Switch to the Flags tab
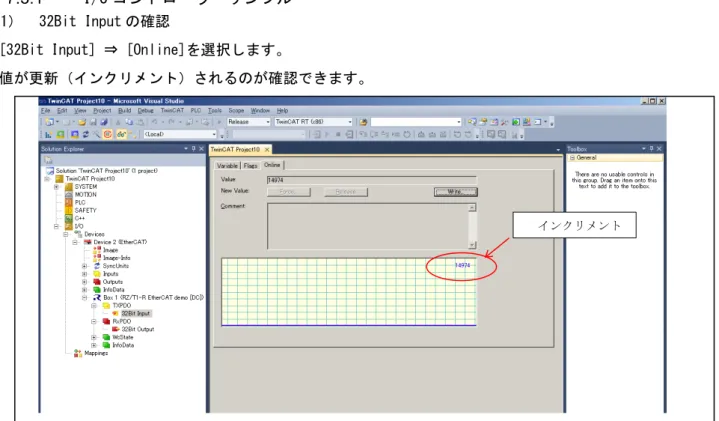Image resolution: width=719 pixels, height=421 pixels. (x=250, y=166)
